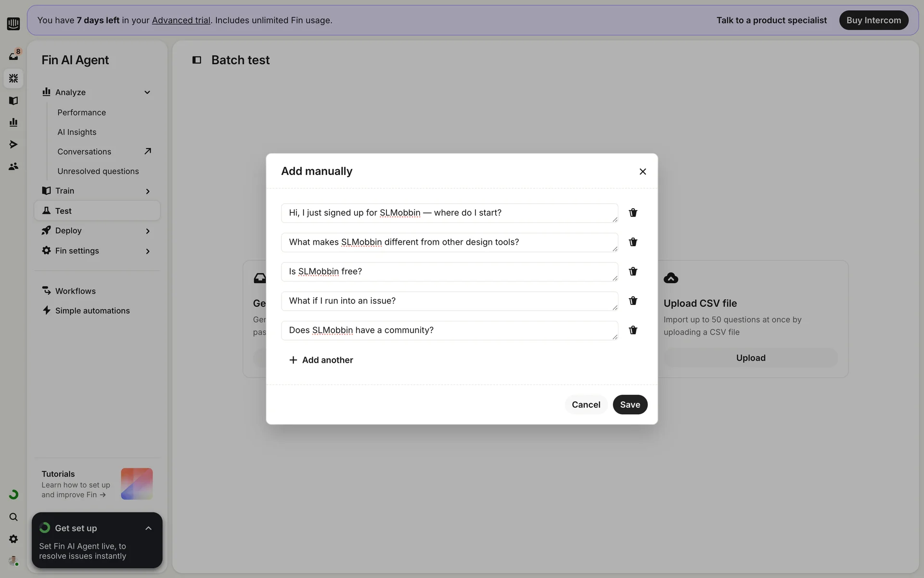Collapse the Analyze section chevron

(147, 92)
